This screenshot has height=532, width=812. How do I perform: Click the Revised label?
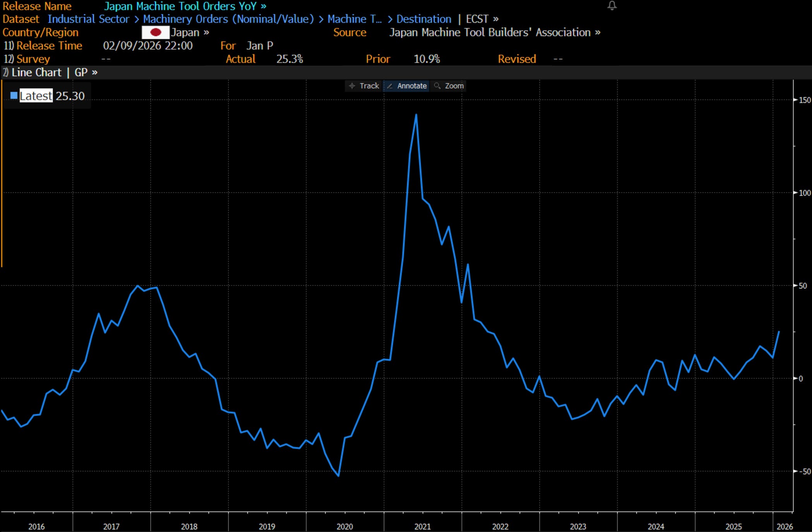click(x=517, y=59)
